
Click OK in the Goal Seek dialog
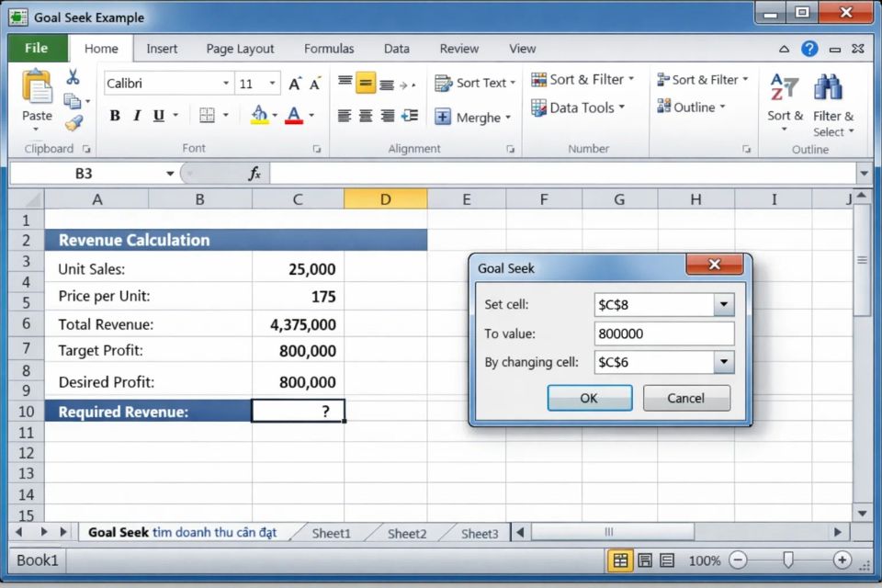point(589,398)
